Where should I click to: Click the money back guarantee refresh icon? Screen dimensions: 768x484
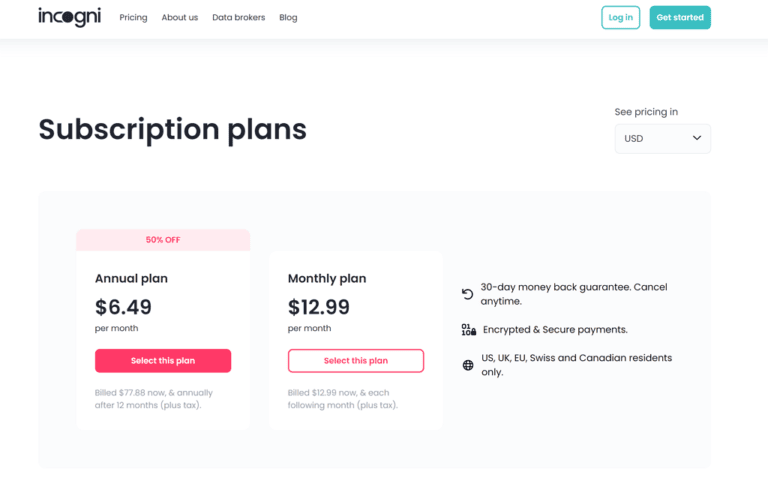(467, 294)
